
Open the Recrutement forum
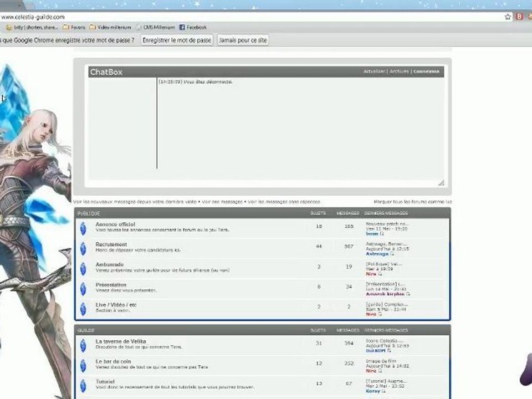(111, 244)
